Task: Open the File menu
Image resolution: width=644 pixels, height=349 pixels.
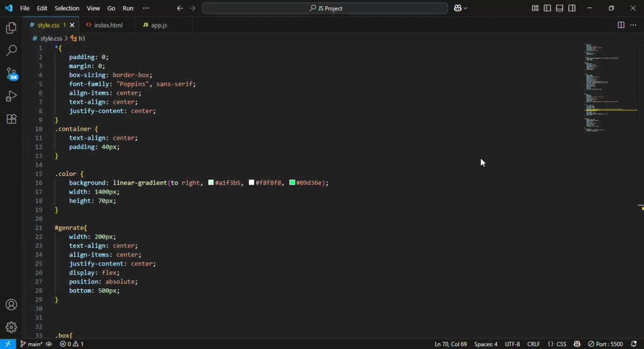Action: [x=25, y=8]
